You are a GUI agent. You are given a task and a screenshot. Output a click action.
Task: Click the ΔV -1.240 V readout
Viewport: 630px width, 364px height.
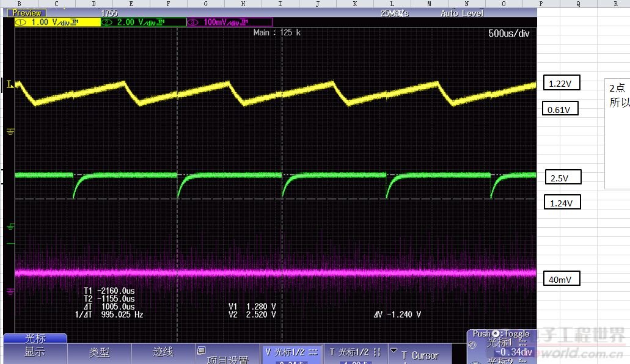(x=397, y=315)
